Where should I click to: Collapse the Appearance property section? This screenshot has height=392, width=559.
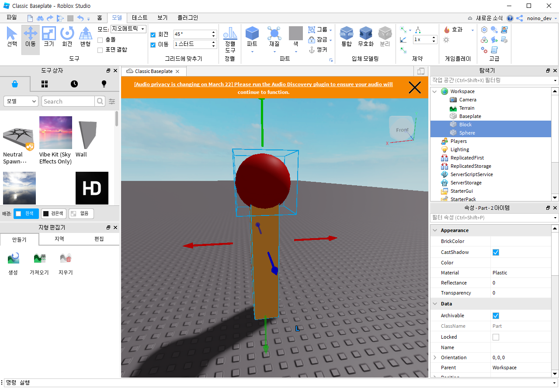(434, 230)
